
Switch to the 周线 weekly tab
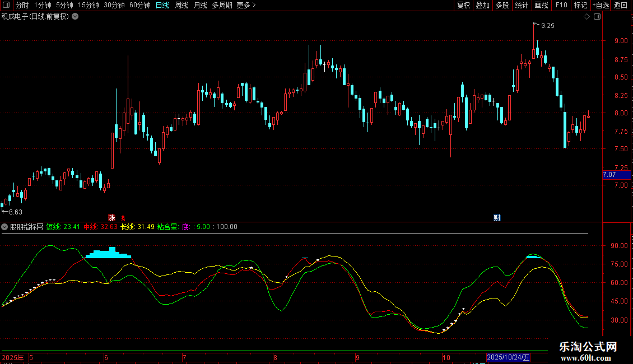pyautogui.click(x=181, y=5)
